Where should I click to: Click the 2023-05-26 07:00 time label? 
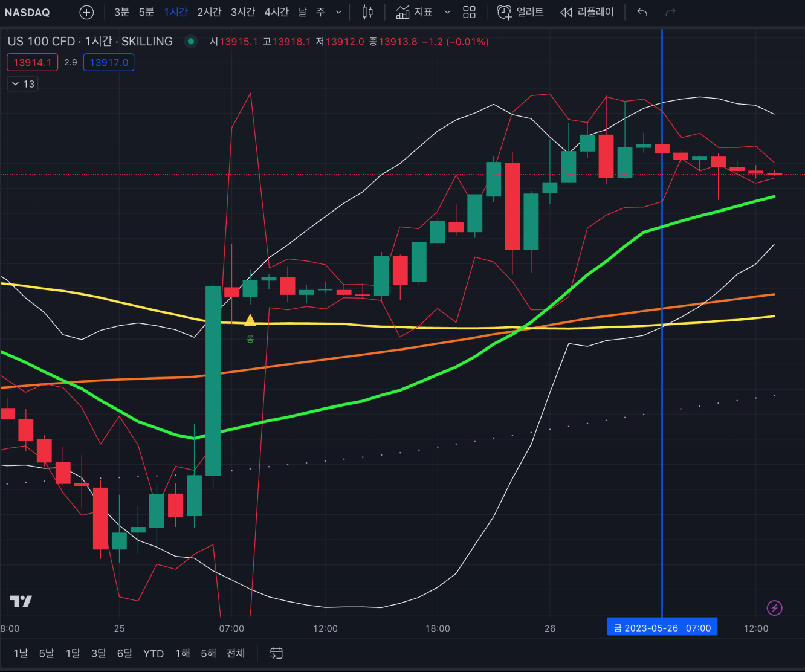(x=662, y=627)
